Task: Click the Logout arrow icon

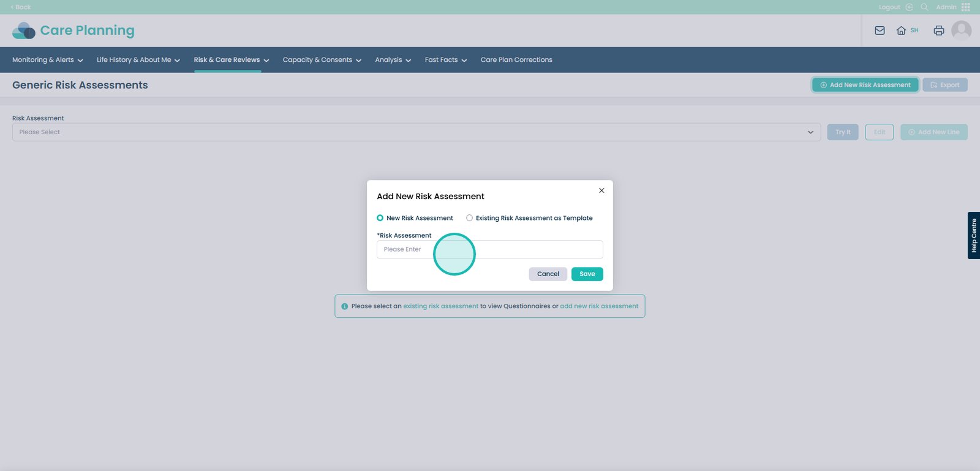Action: point(910,7)
